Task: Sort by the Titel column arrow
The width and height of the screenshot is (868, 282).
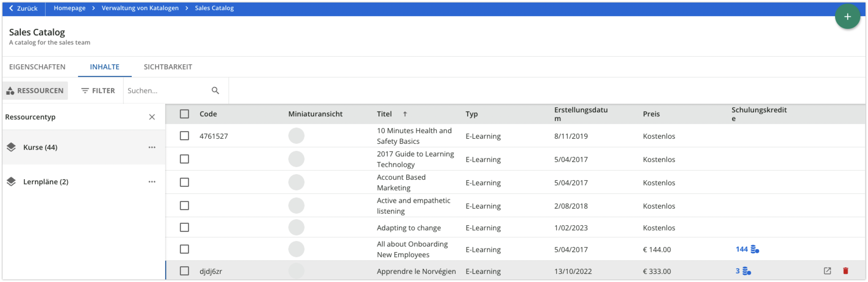Action: pos(405,114)
